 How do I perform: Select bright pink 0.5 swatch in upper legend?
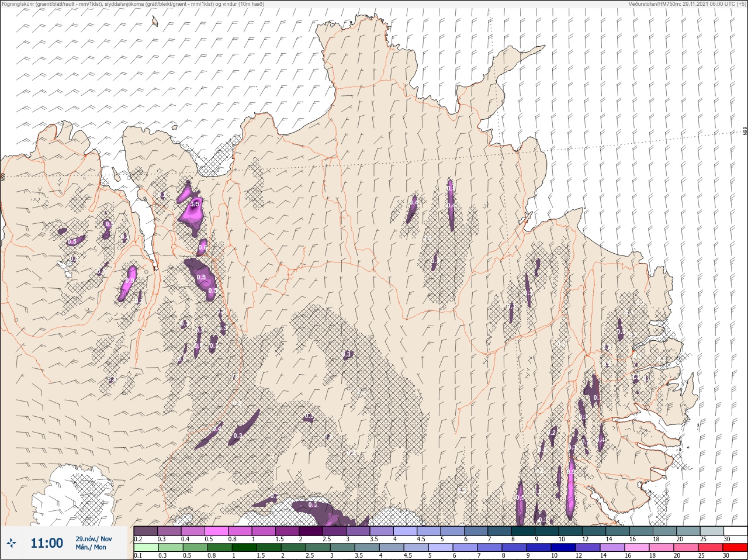click(x=217, y=531)
